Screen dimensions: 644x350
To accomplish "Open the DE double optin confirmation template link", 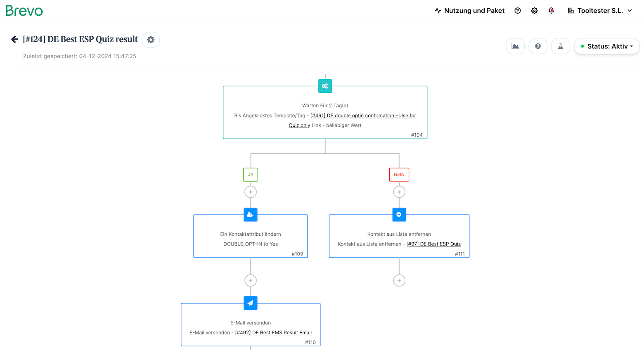I will point(363,116).
